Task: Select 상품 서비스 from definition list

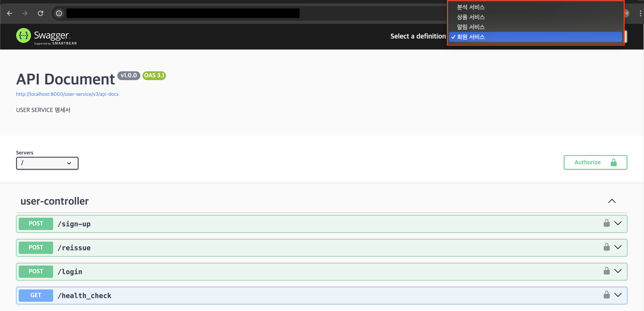Action: (x=471, y=17)
